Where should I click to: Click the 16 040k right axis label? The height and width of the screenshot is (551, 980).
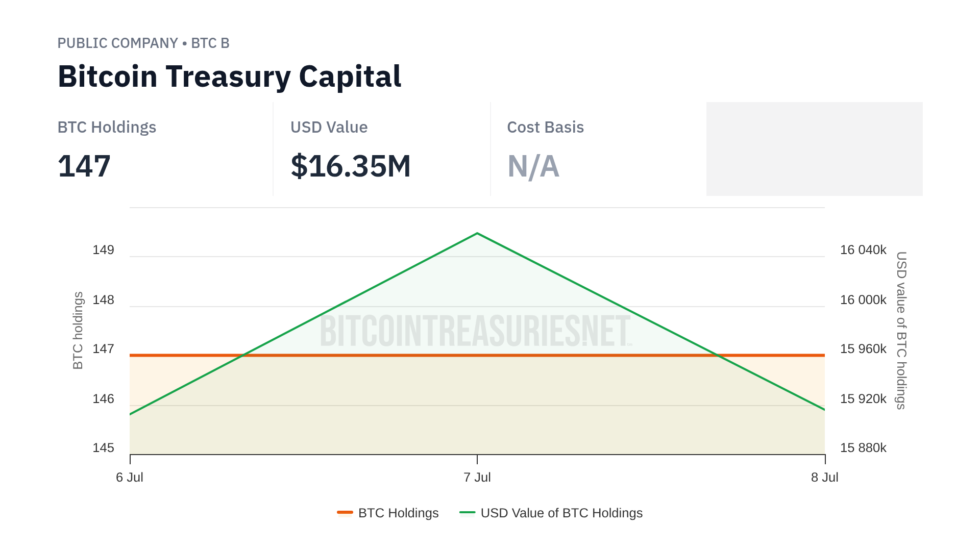[x=863, y=250]
